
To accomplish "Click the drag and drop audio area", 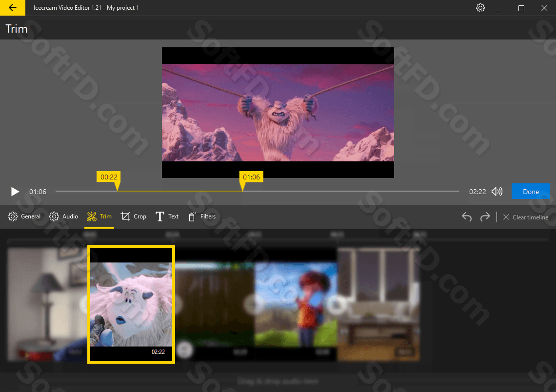I will pos(278,381).
